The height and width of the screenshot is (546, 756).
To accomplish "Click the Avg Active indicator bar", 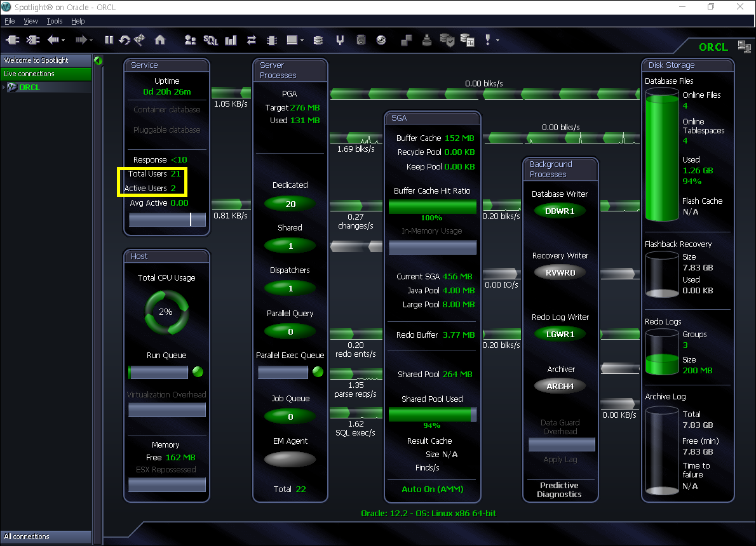I will [167, 220].
